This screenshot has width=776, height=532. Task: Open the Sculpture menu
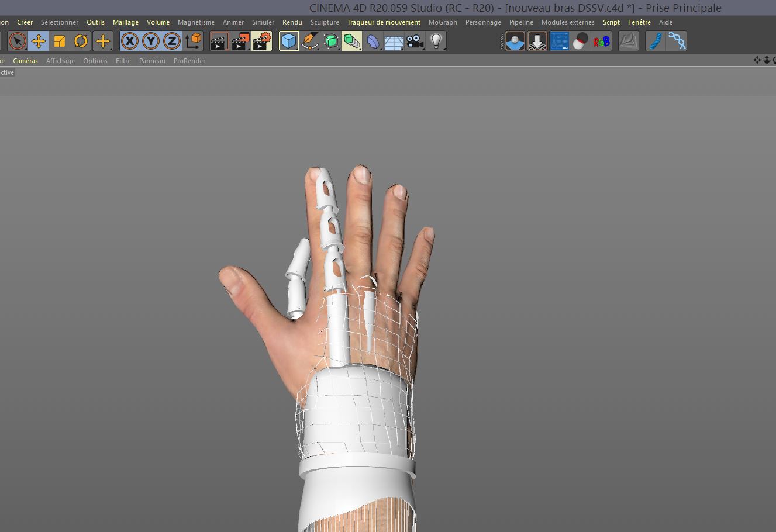pos(325,22)
